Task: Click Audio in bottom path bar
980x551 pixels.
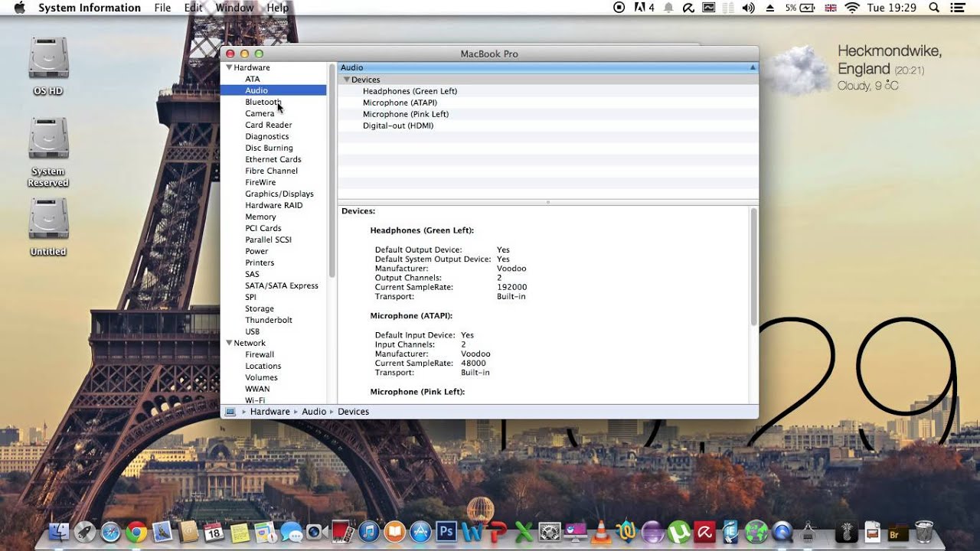Action: click(314, 412)
